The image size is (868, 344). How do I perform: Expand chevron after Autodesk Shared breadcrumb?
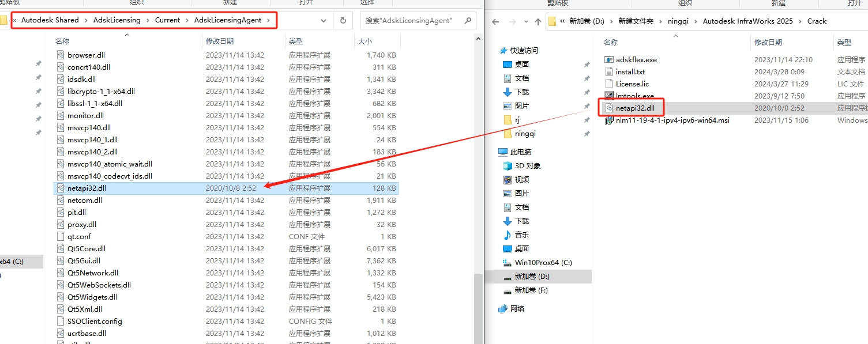coord(86,20)
